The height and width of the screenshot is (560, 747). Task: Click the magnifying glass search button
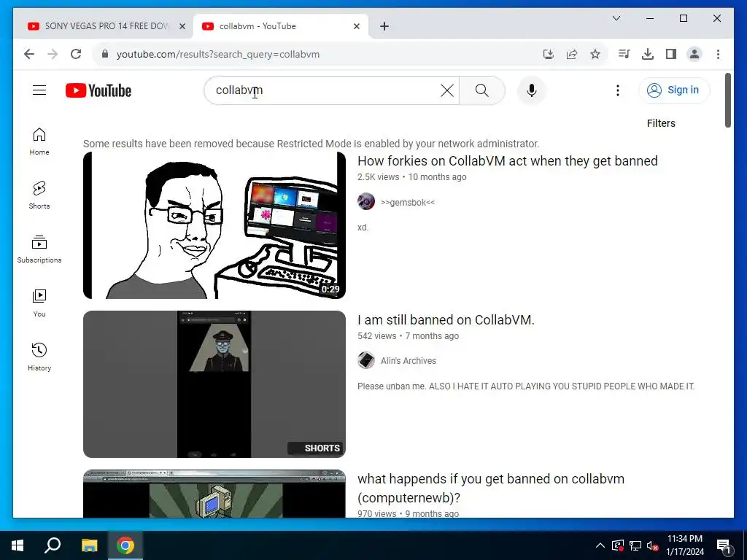click(482, 90)
